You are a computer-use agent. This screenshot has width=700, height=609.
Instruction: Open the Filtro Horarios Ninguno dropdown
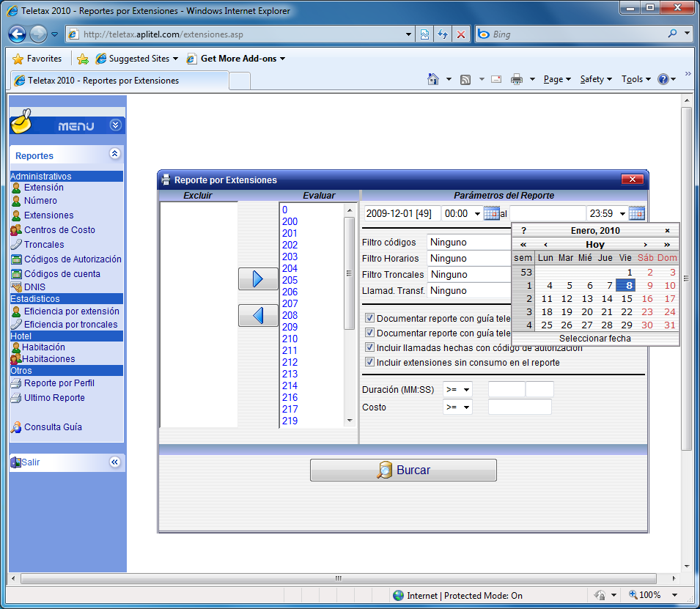pos(469,259)
